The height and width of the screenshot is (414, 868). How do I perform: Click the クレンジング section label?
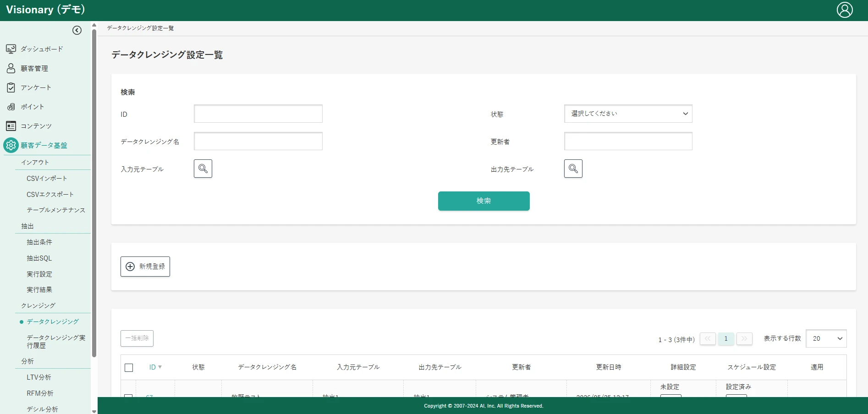[38, 306]
